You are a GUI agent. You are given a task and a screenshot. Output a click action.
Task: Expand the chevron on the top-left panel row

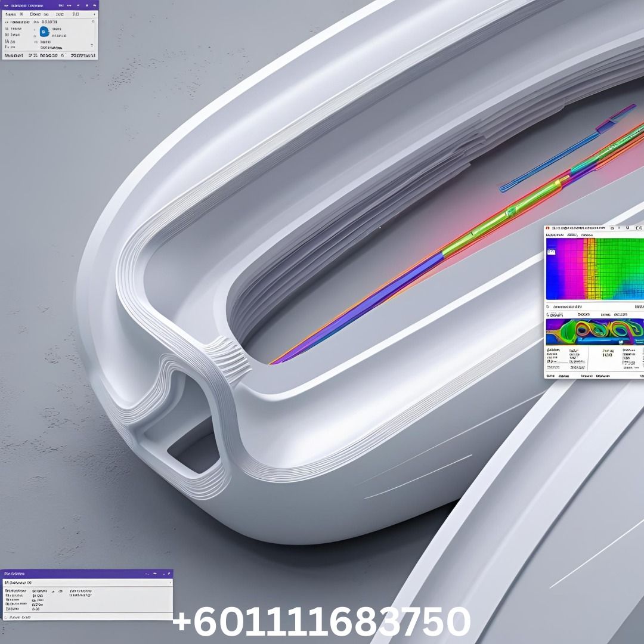coord(93,22)
